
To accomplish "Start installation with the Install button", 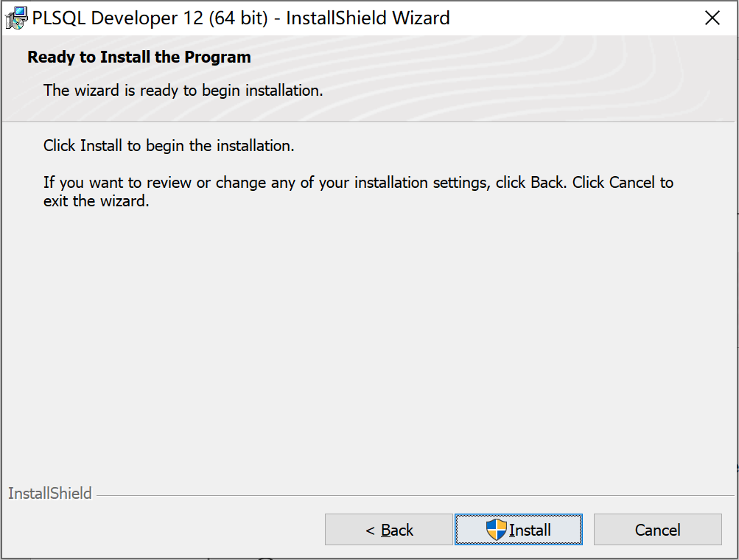I will coord(519,529).
